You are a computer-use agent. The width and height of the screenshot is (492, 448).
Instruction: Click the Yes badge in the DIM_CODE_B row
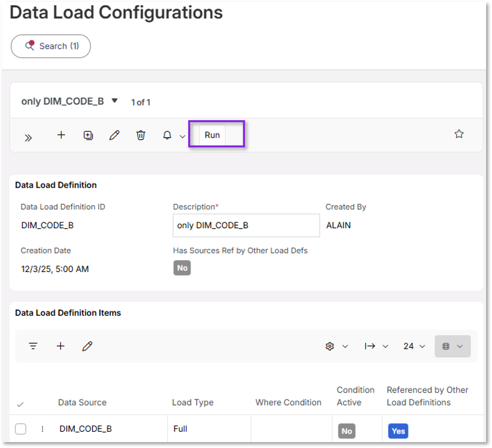pos(398,431)
